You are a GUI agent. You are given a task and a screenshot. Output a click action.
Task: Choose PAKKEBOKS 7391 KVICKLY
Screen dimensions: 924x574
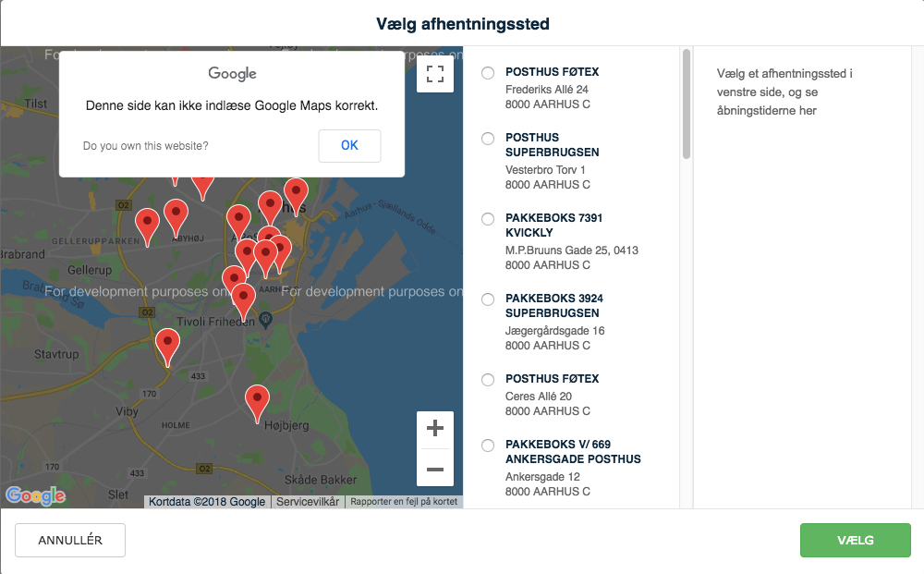(x=487, y=219)
